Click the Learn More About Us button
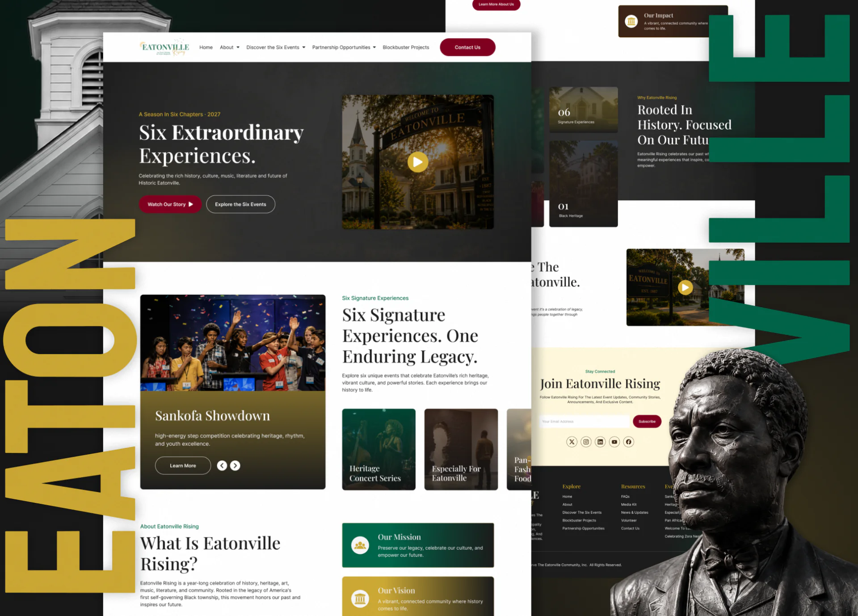This screenshot has width=858, height=616. point(496,4)
